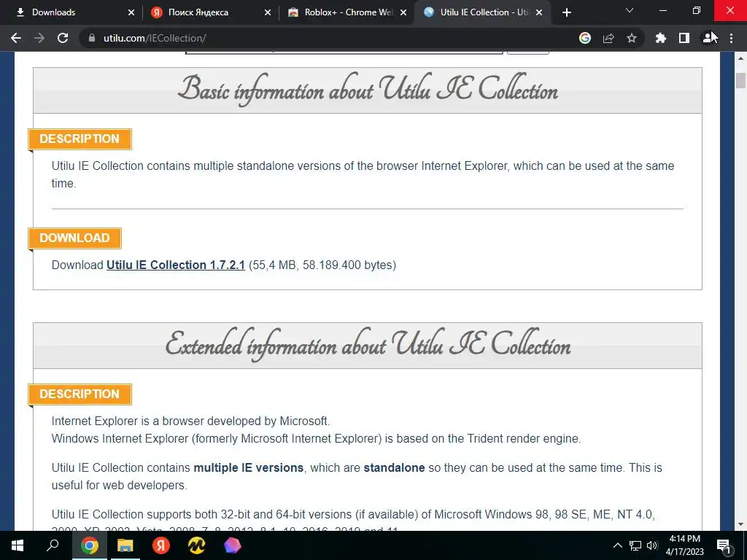
Task: Open Chrome three-dot menu
Action: [x=731, y=38]
